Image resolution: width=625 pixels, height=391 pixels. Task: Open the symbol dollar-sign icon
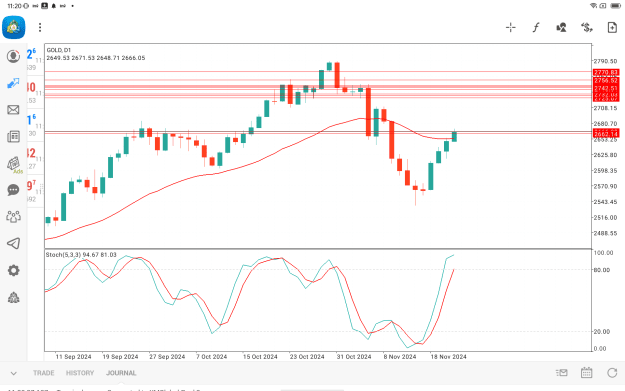(587, 27)
